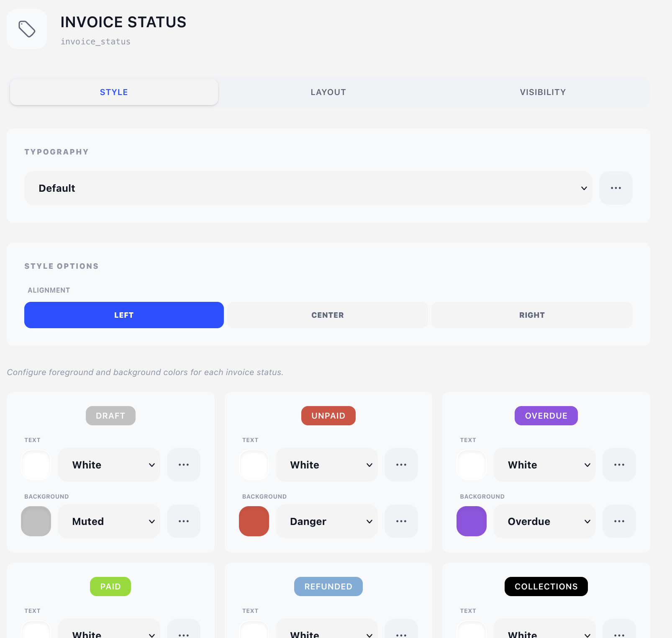Open more options for Draft text color
Viewport: 672px width, 638px height.
click(184, 465)
